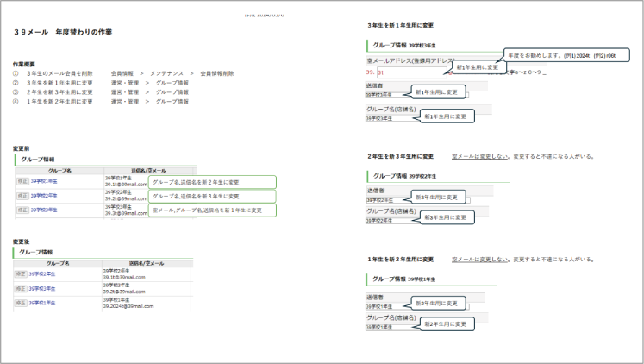644x364 pixels.
Task: Open 39学校1年生 link in 変更前 table
Action: pos(45,181)
